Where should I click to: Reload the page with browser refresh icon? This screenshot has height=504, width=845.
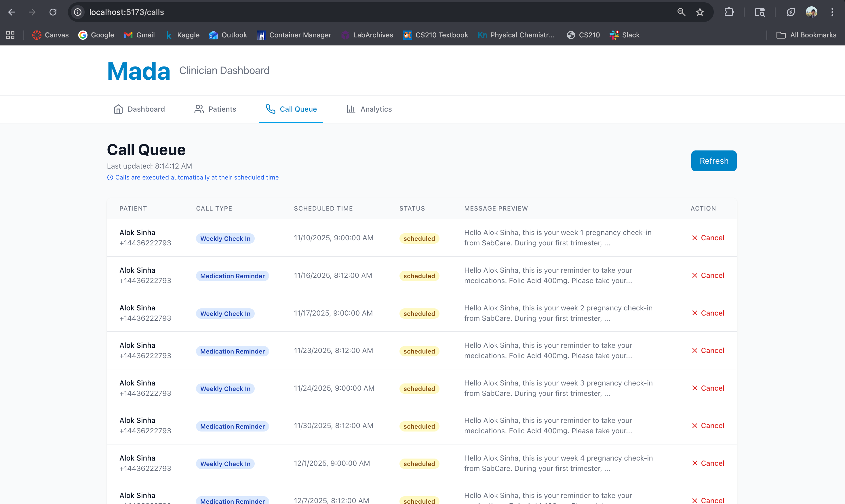pos(53,12)
